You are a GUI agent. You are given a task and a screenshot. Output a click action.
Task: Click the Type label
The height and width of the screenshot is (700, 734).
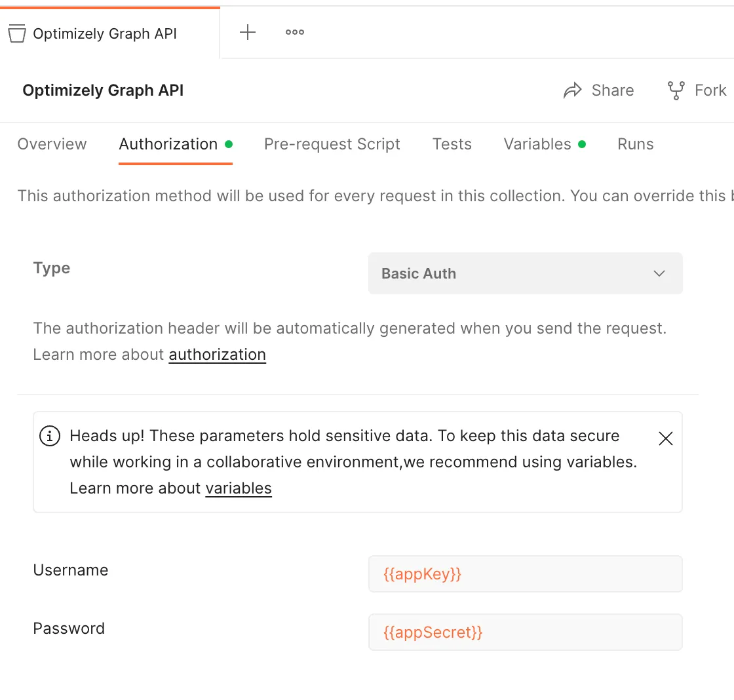pyautogui.click(x=52, y=268)
